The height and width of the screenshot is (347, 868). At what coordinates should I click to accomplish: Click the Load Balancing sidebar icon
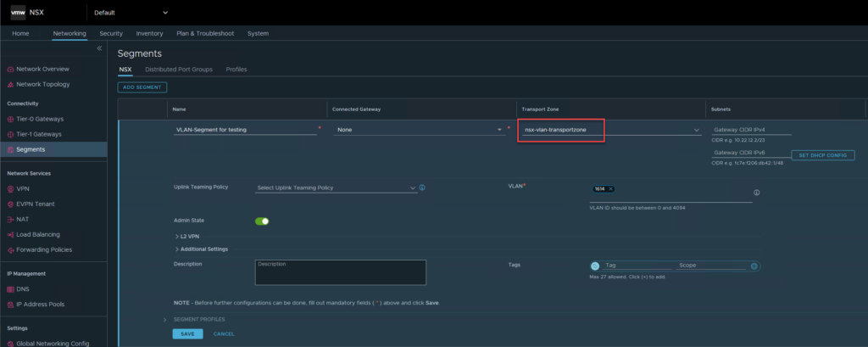coord(10,234)
